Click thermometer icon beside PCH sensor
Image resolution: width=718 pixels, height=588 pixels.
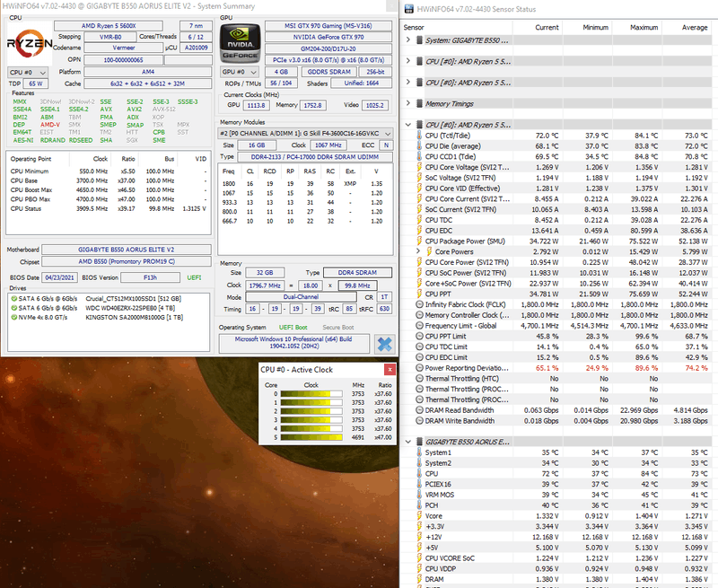419,505
